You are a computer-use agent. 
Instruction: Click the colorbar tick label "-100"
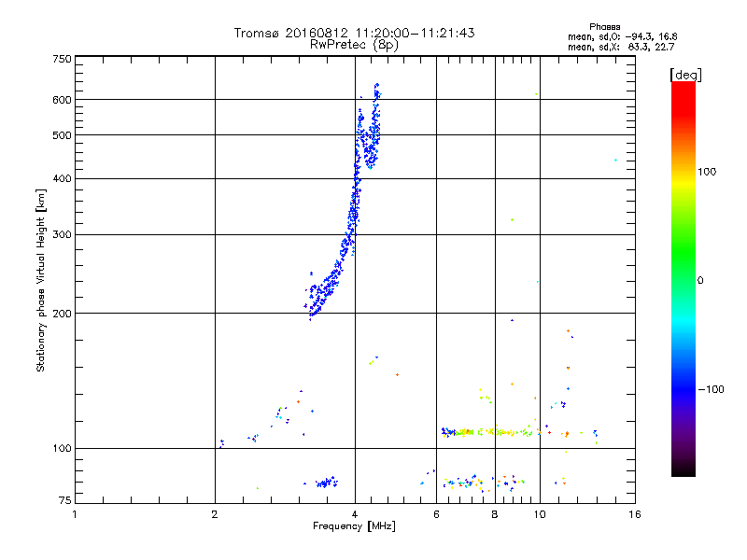tap(711, 389)
